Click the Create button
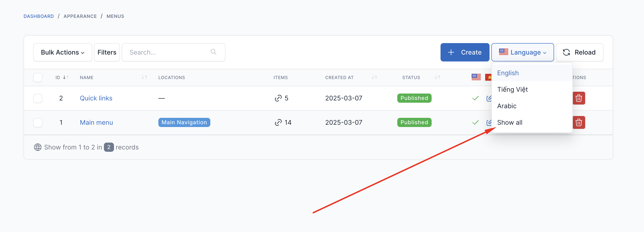This screenshot has width=644, height=232. tap(465, 52)
